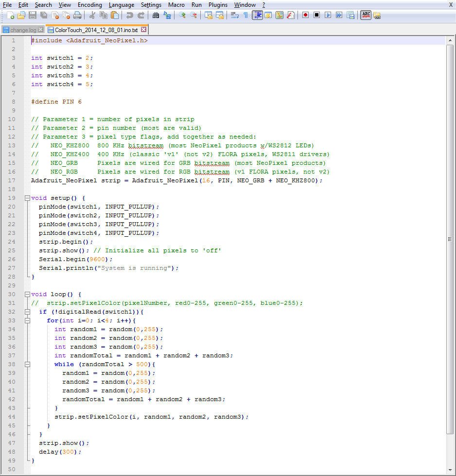
Task: Toggle synchronized vertical scrolling
Action: [x=208, y=15]
